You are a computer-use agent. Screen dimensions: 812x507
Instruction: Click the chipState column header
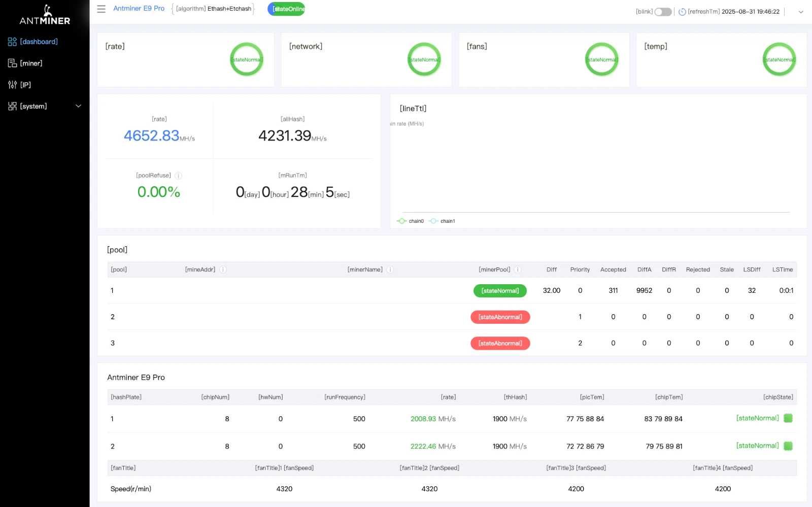pyautogui.click(x=778, y=397)
